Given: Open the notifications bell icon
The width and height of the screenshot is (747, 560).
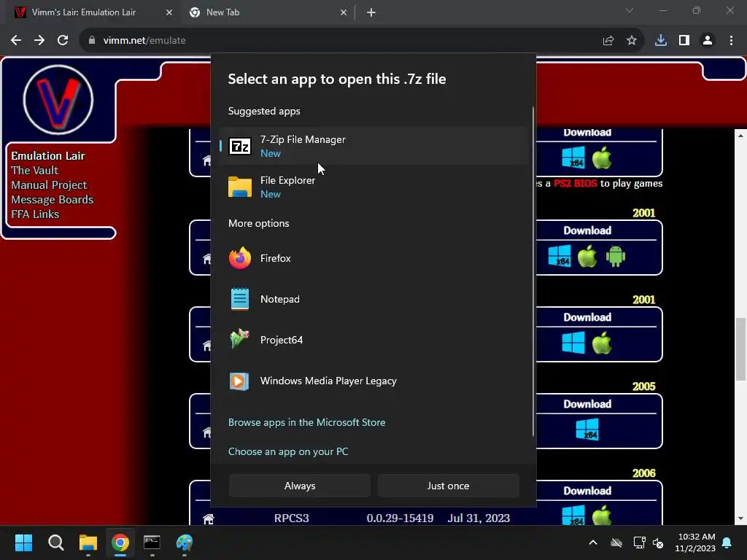Looking at the screenshot, I should pyautogui.click(x=727, y=542).
